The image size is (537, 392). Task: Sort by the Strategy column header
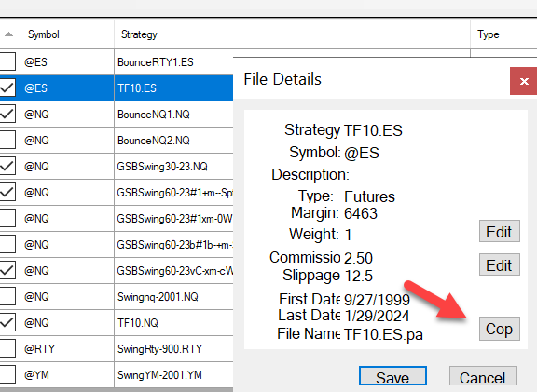click(292, 34)
